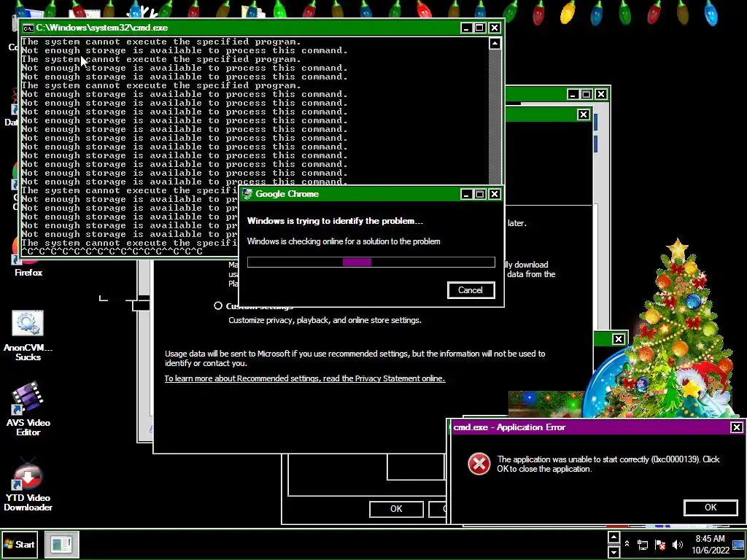Launch AVS Video Editor from desktop
Image resolution: width=747 pixels, height=560 pixels.
(x=28, y=408)
